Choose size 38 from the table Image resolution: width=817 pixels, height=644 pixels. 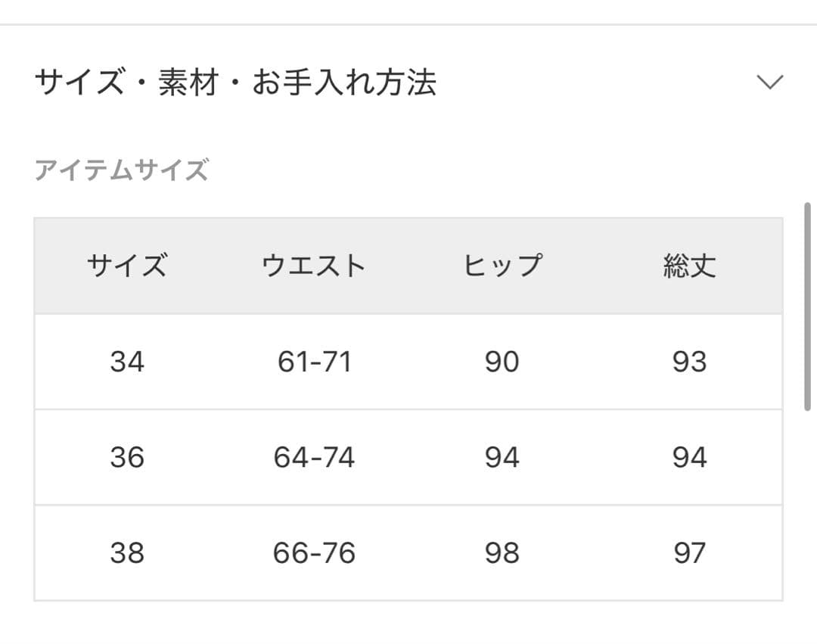pyautogui.click(x=129, y=553)
